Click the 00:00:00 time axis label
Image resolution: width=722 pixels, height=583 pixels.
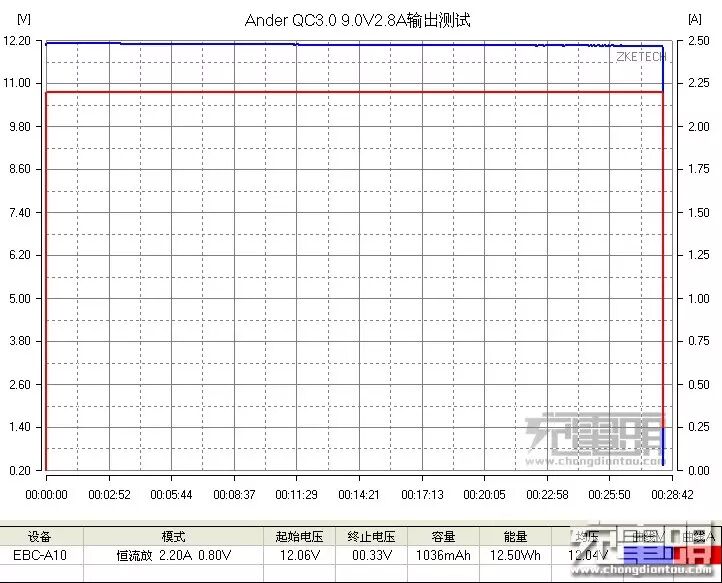click(46, 495)
